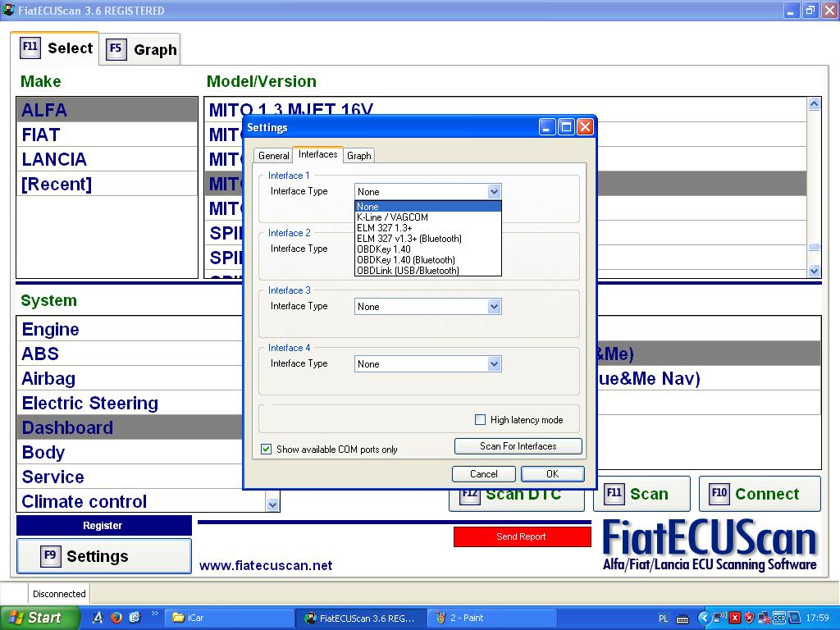840x630 pixels.
Task: Click Disconnected status bar entry
Action: click(59, 594)
